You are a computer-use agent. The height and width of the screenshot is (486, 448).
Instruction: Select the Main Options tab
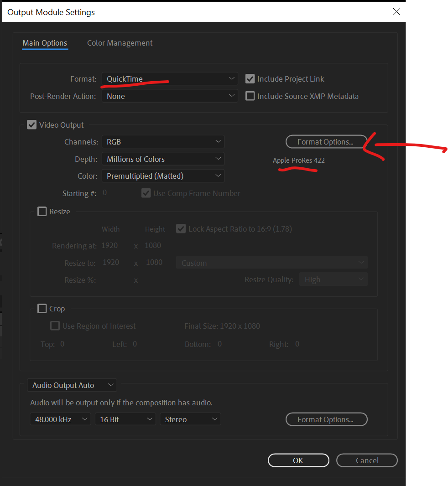pos(44,42)
